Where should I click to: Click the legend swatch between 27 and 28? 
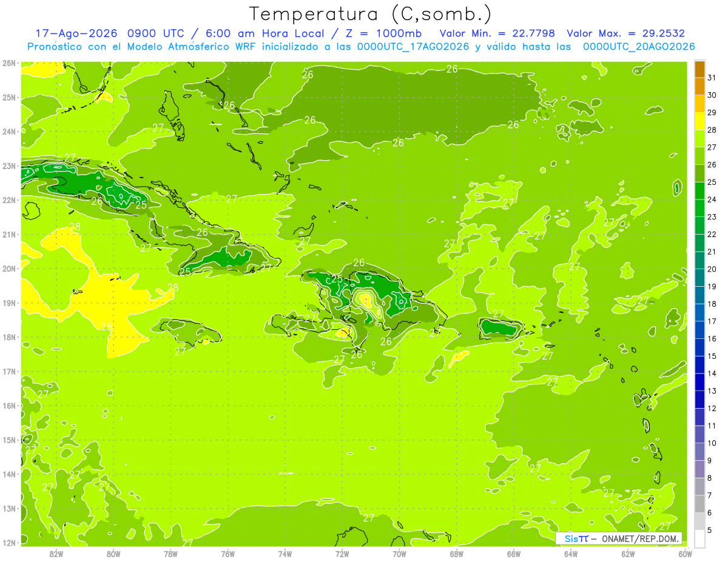click(699, 138)
